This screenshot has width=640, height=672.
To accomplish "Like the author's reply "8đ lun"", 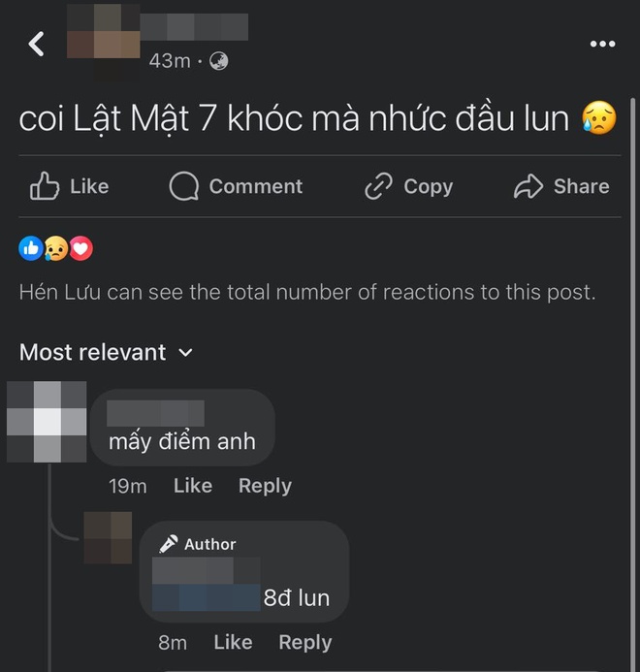I will tap(233, 643).
